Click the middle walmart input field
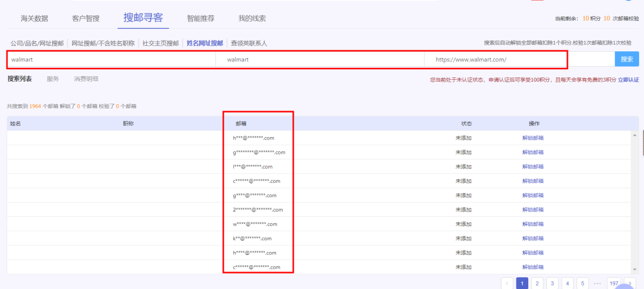The height and width of the screenshot is (289, 644). (x=320, y=60)
